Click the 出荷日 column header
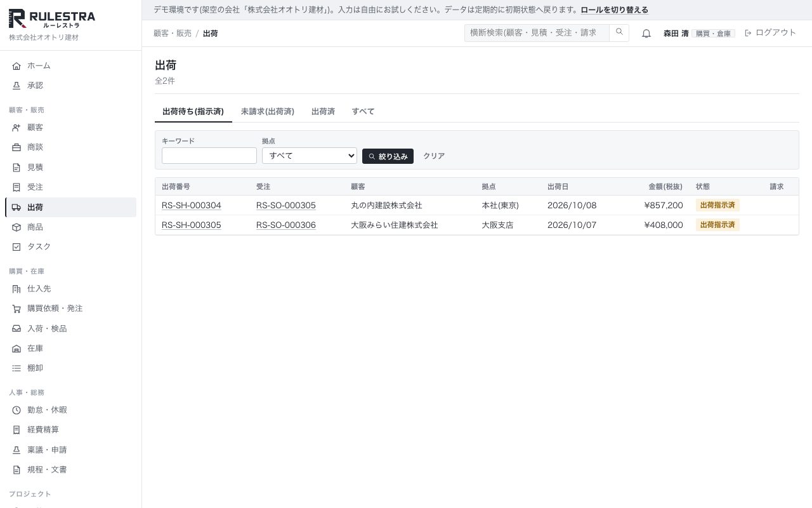 coord(558,187)
